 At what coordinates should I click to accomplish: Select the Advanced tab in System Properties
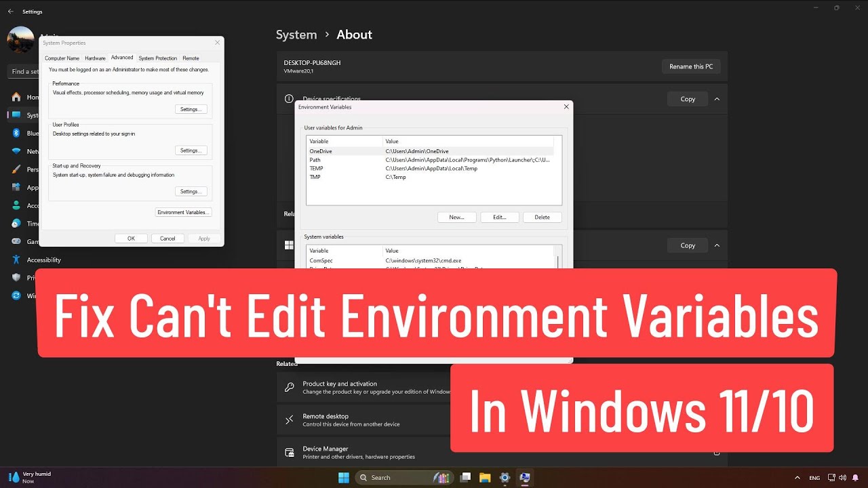(122, 58)
